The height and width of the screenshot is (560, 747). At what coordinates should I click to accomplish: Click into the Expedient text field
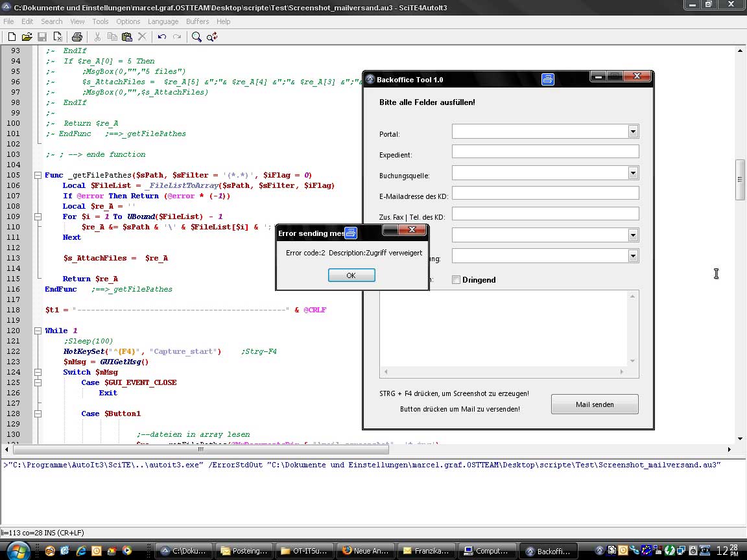point(545,152)
